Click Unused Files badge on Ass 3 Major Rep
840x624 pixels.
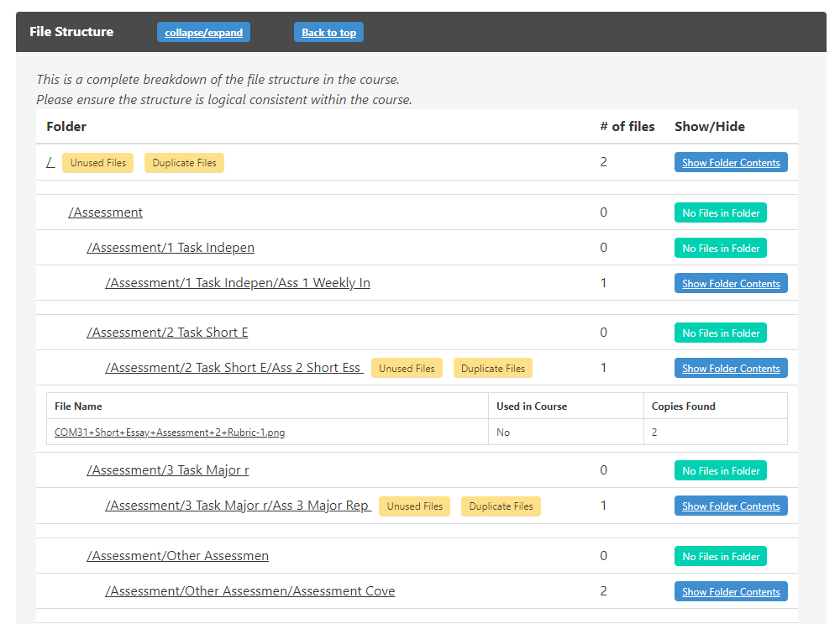415,506
